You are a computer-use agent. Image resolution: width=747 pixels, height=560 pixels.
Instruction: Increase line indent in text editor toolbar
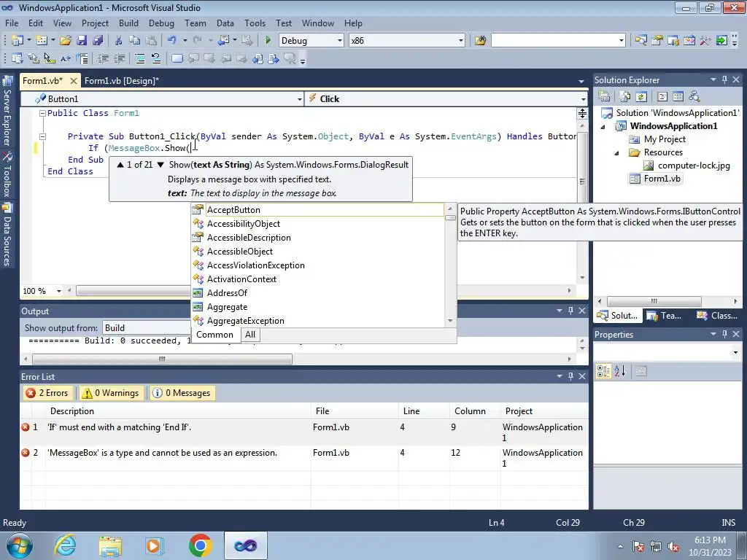click(119, 58)
